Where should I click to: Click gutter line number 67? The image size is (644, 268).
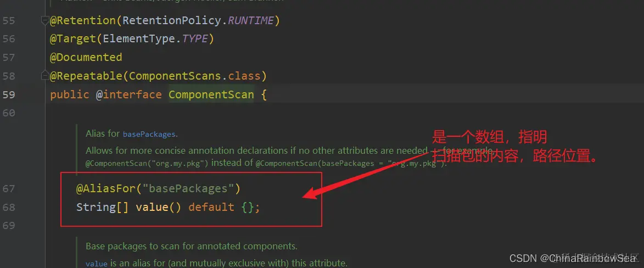pos(9,189)
